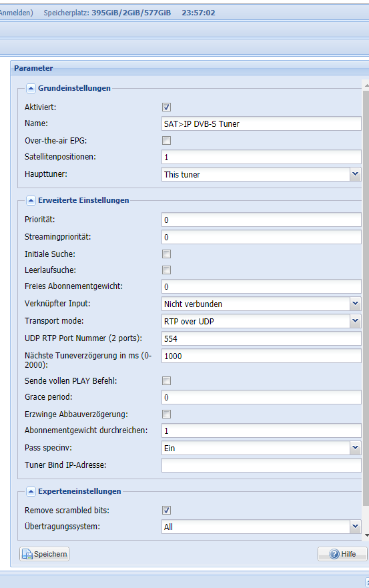The width and height of the screenshot is (369, 588).
Task: Click the Speichern save button
Action: tap(45, 554)
